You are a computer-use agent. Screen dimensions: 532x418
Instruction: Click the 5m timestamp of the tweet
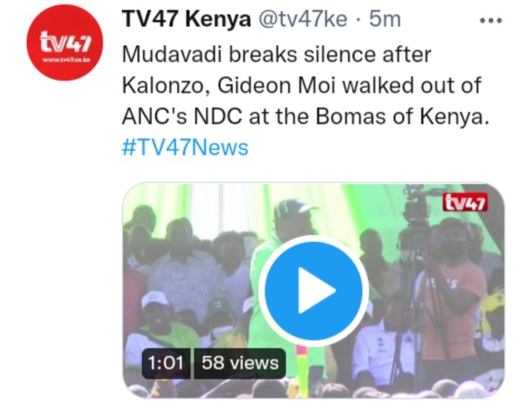click(385, 19)
